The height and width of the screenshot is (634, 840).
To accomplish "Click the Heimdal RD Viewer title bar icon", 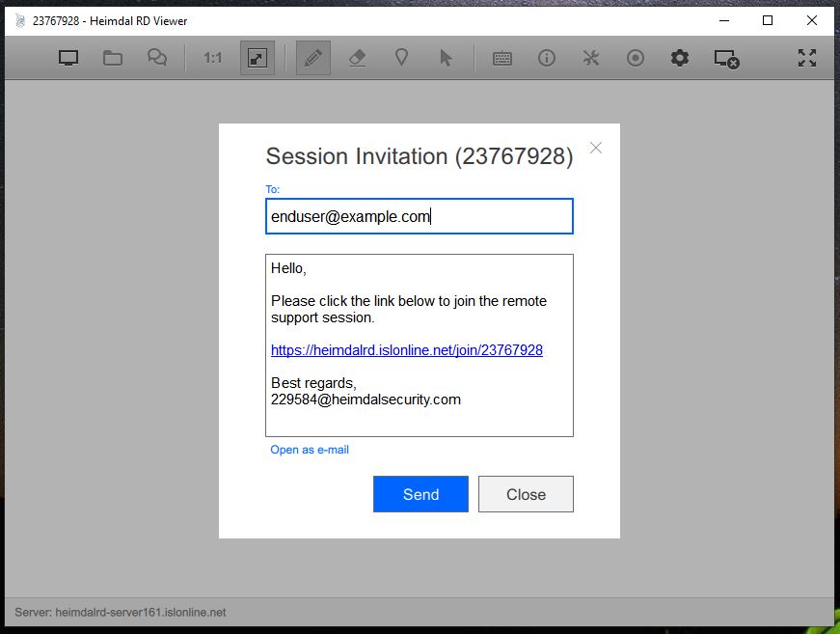I will click(x=20, y=21).
